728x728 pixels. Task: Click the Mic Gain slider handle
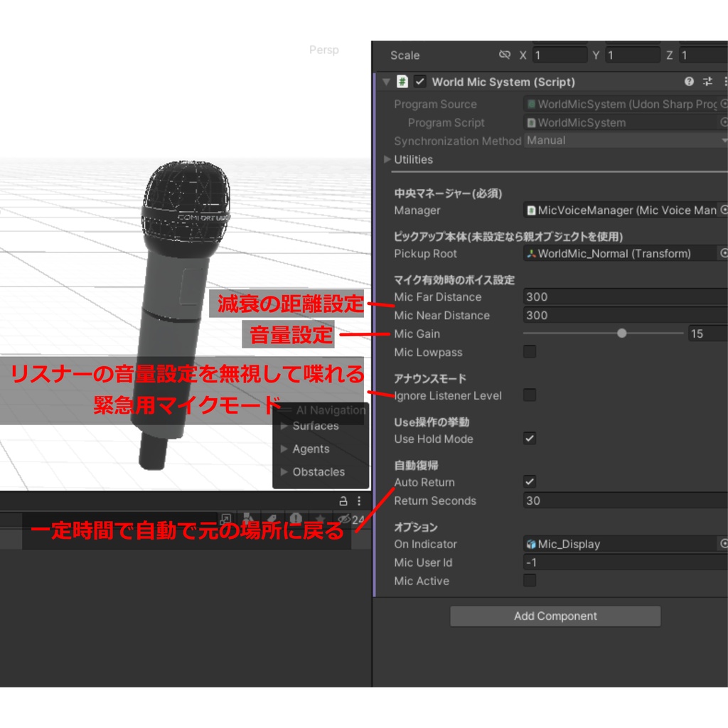(621, 333)
